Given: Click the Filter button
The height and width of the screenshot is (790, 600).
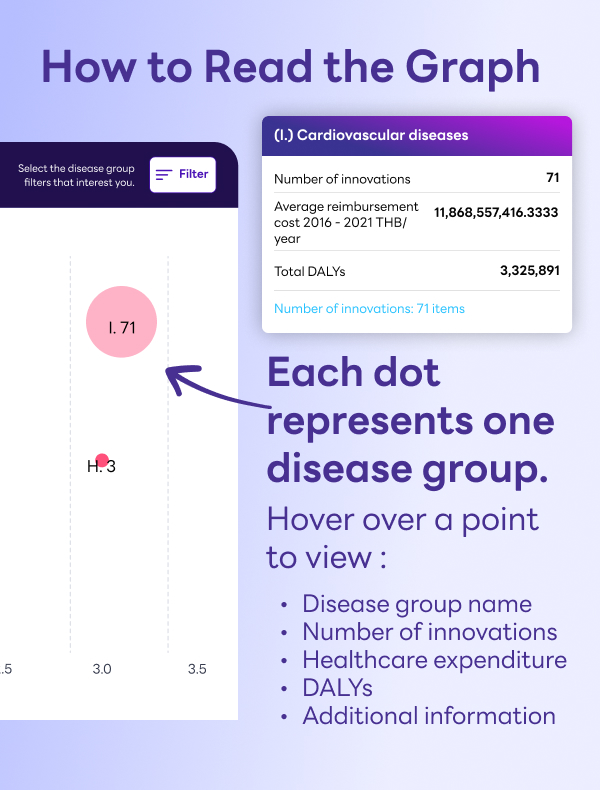Looking at the screenshot, I should tap(183, 174).
